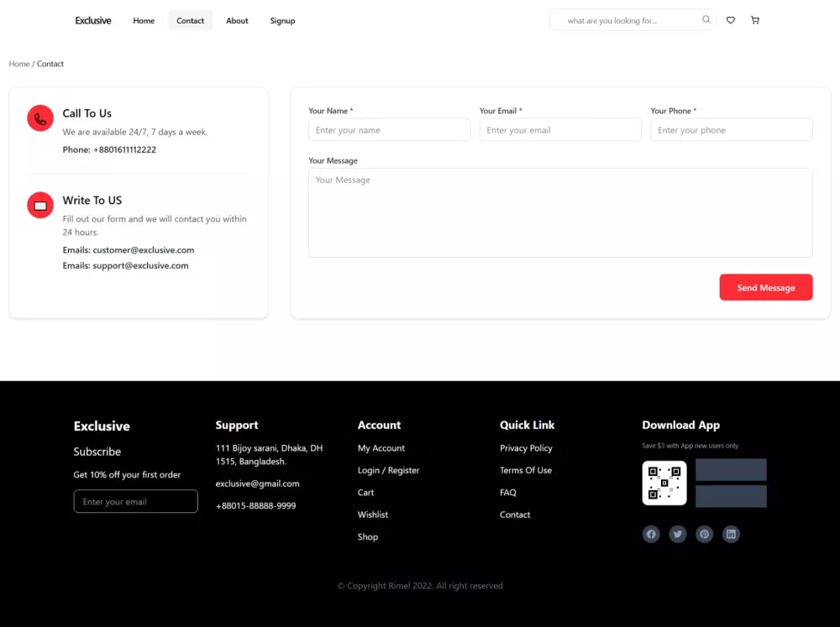840x627 pixels.
Task: Open the shopping cart icon
Action: (755, 20)
